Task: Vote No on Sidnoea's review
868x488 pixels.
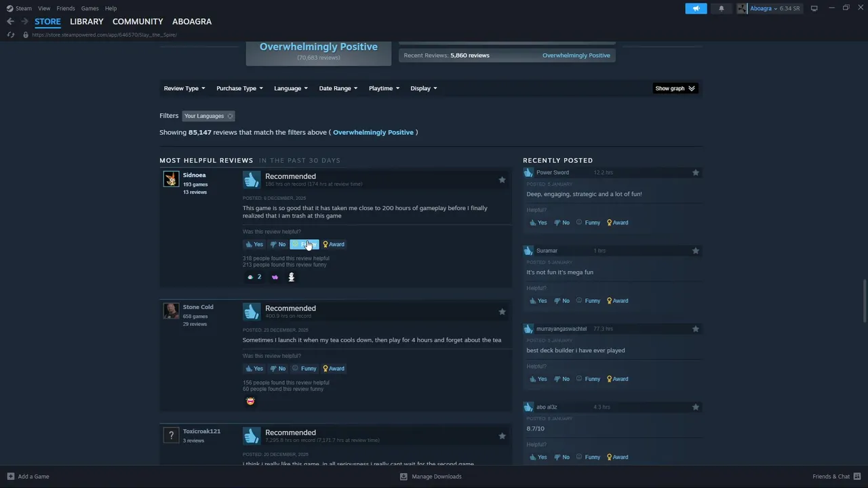Action: 278,245
